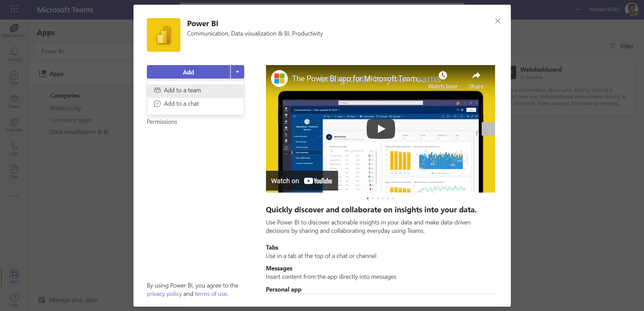Open Files in the left sidebar
Screen dimensions: 644x311
[x=14, y=172]
